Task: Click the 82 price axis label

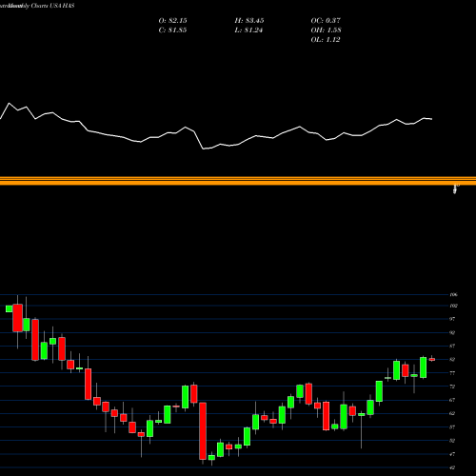Action: 452,360
